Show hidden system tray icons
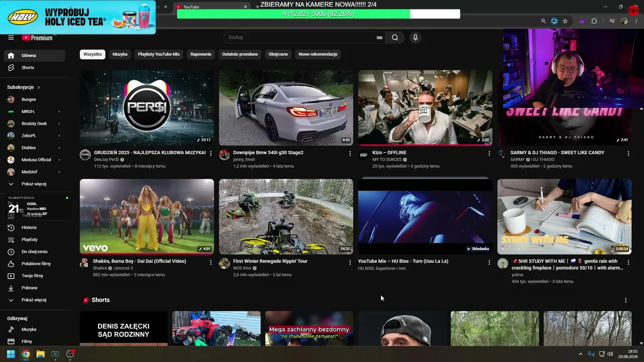The height and width of the screenshot is (362, 644). tap(580, 354)
